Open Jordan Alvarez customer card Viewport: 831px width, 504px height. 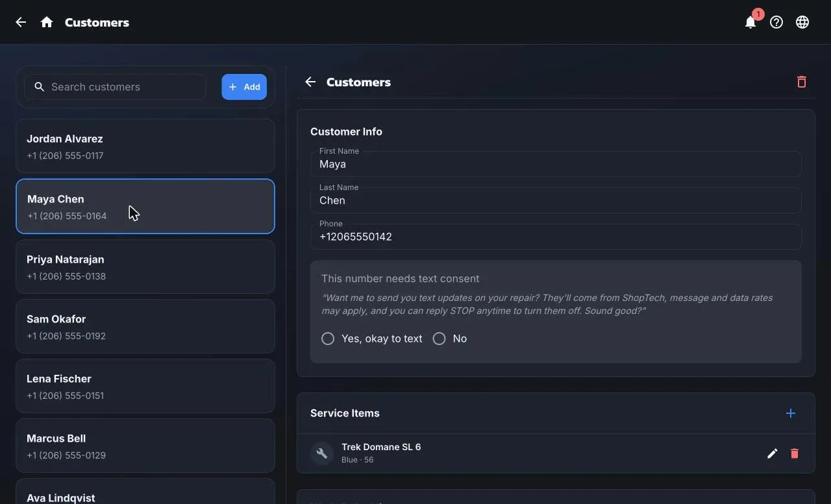[x=145, y=146]
